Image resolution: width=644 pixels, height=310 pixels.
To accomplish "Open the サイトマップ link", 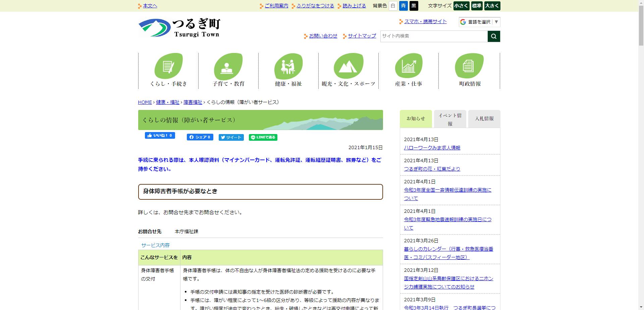I will tap(361, 36).
